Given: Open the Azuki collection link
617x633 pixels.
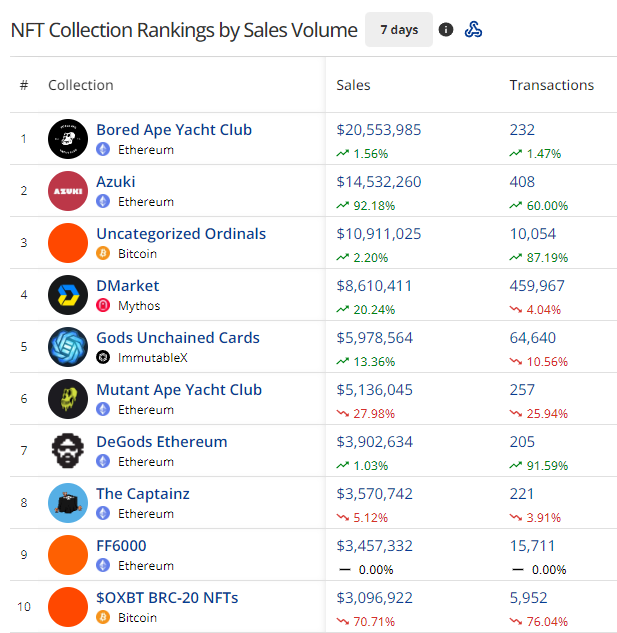Looking at the screenshot, I should coord(116,182).
